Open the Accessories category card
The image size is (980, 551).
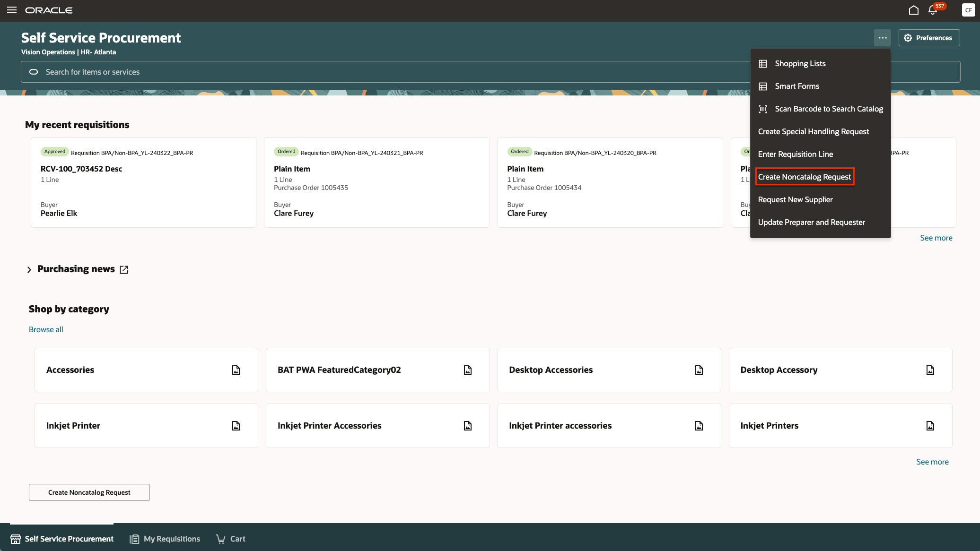click(146, 370)
